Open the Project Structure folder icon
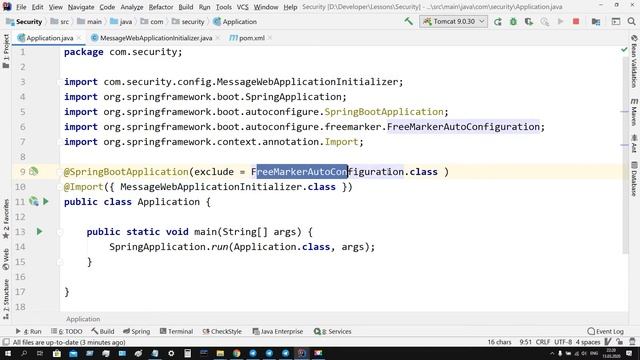The height and width of the screenshot is (360, 640). click(596, 22)
